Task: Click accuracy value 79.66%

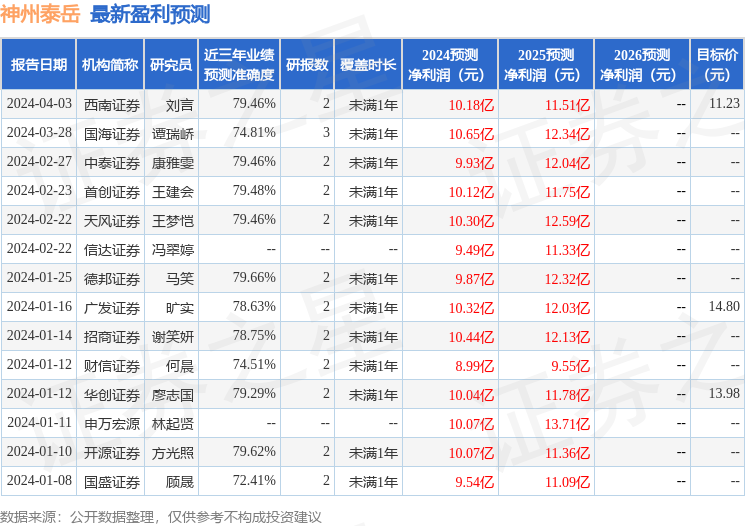Action: [254, 277]
